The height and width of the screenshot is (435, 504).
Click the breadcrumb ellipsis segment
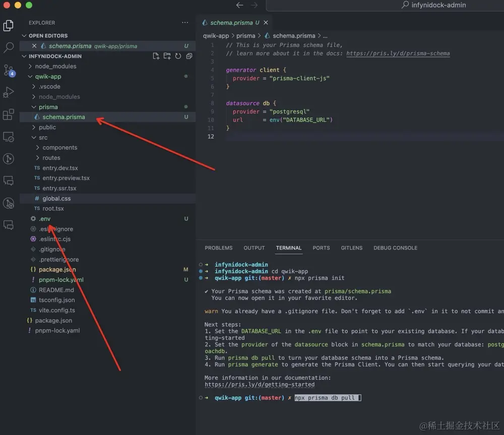325,36
